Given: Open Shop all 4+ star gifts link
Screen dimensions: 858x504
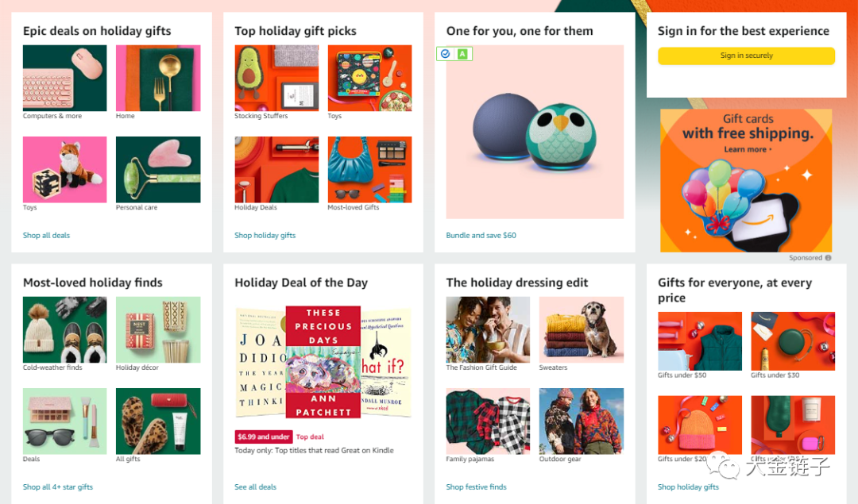Looking at the screenshot, I should [x=58, y=487].
